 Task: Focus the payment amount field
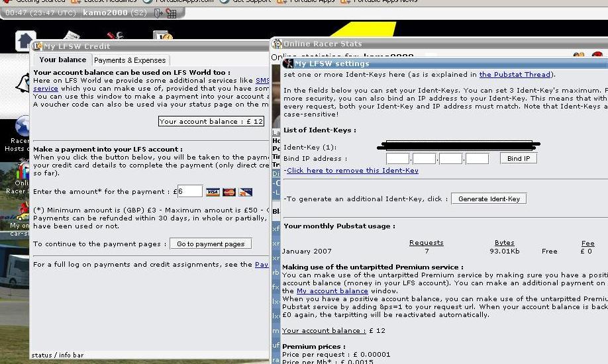click(x=190, y=191)
